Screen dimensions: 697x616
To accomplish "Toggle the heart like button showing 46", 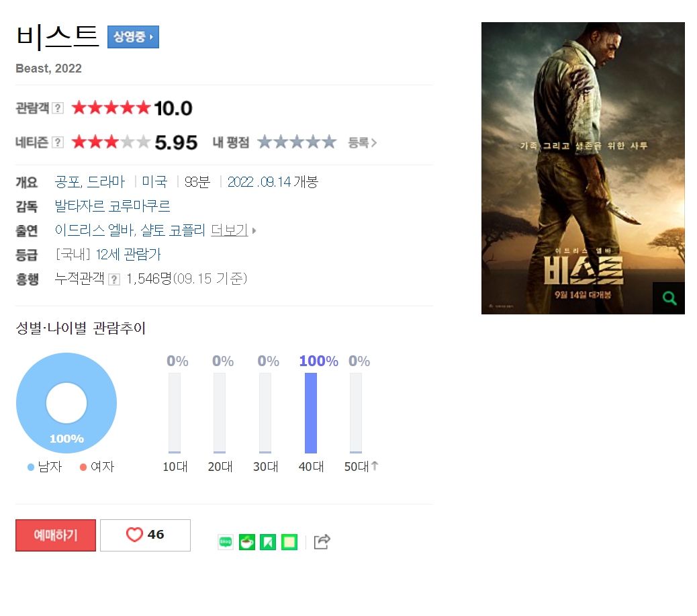I will coord(145,535).
